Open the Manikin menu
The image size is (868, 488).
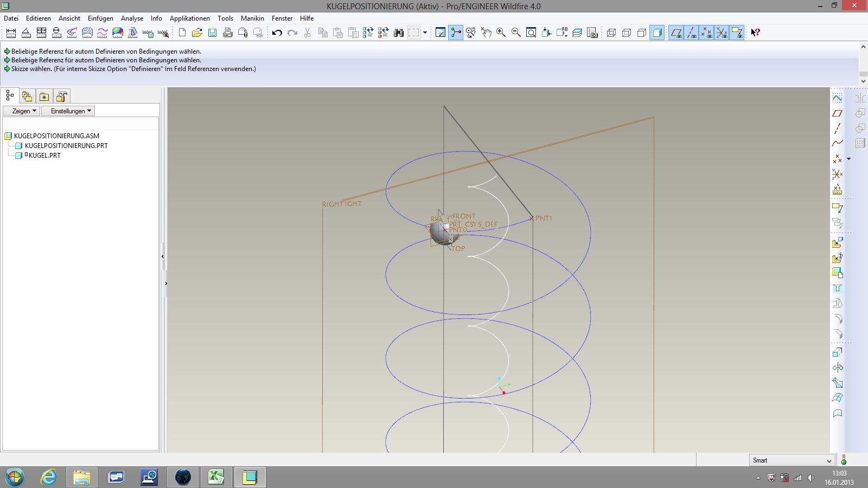(252, 18)
